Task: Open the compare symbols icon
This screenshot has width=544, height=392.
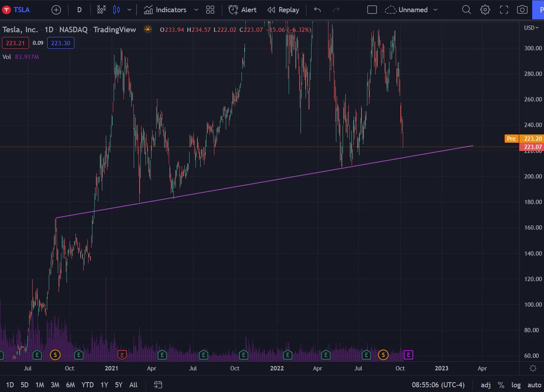Action: click(x=101, y=10)
